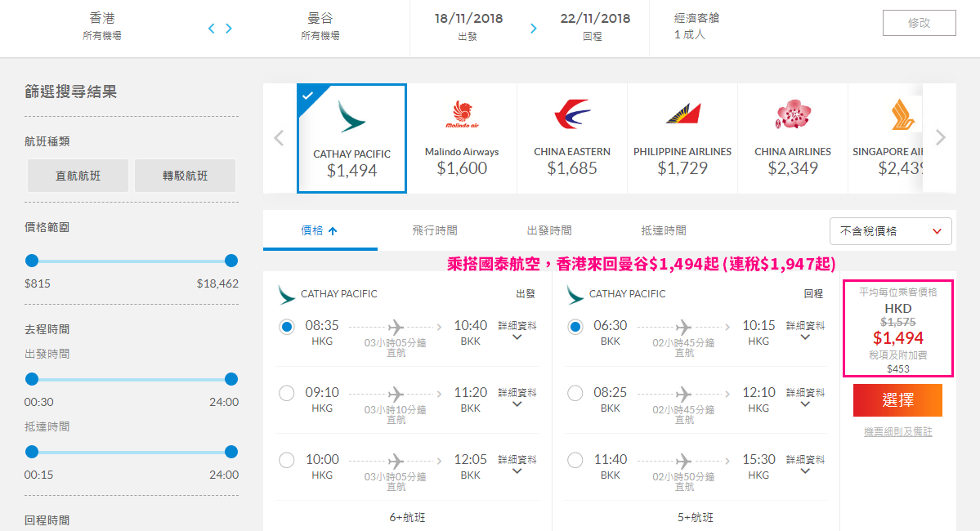Choose the China Airlines logo card
Screen dimensions: 980x531
point(793,138)
